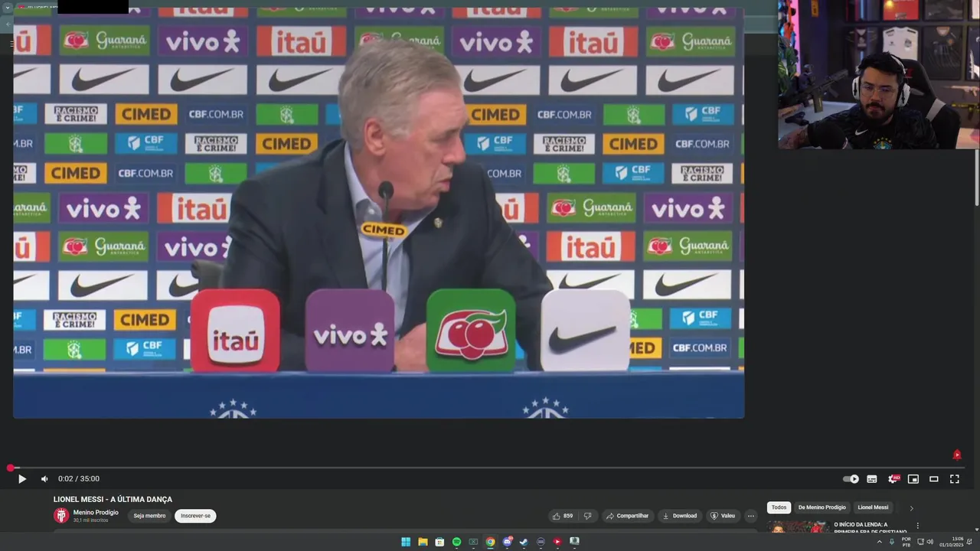Open the HD settings gear menu
980x551 pixels.
pyautogui.click(x=893, y=479)
